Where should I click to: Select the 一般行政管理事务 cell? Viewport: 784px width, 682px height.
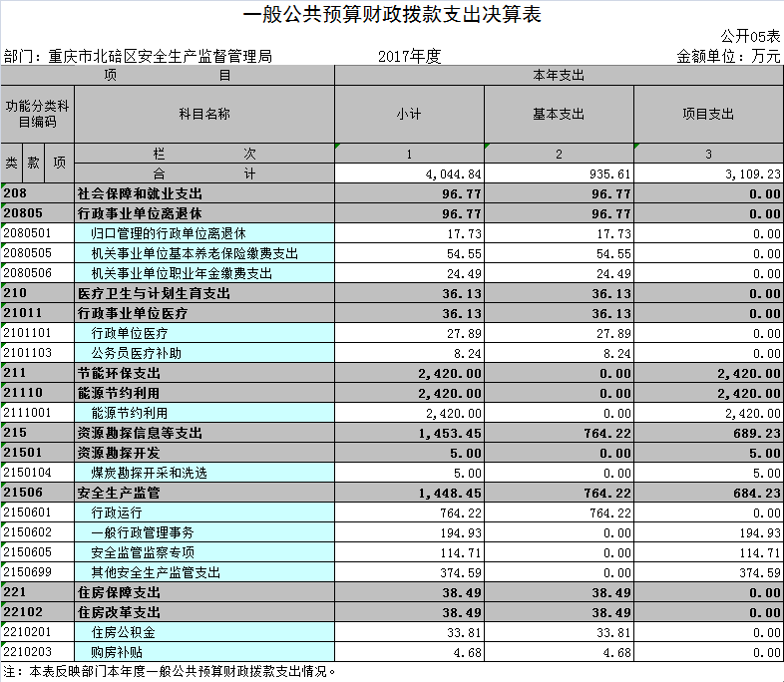point(204,532)
